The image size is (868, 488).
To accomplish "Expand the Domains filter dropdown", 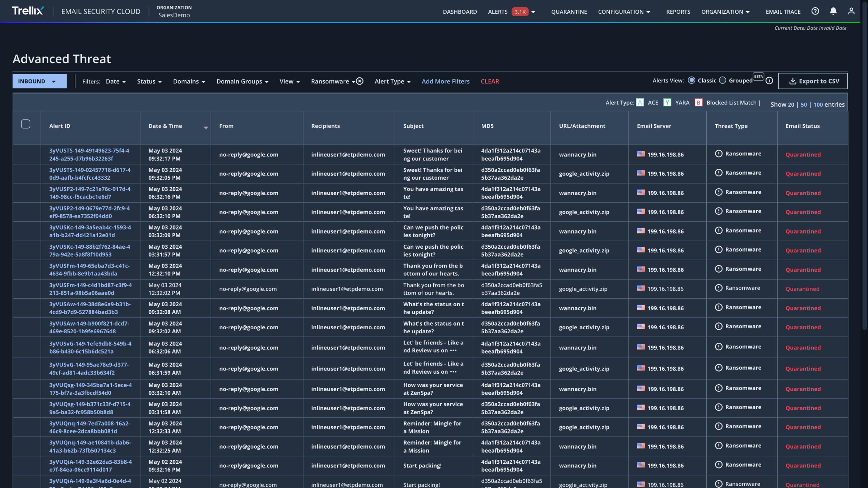I will pos(189,81).
